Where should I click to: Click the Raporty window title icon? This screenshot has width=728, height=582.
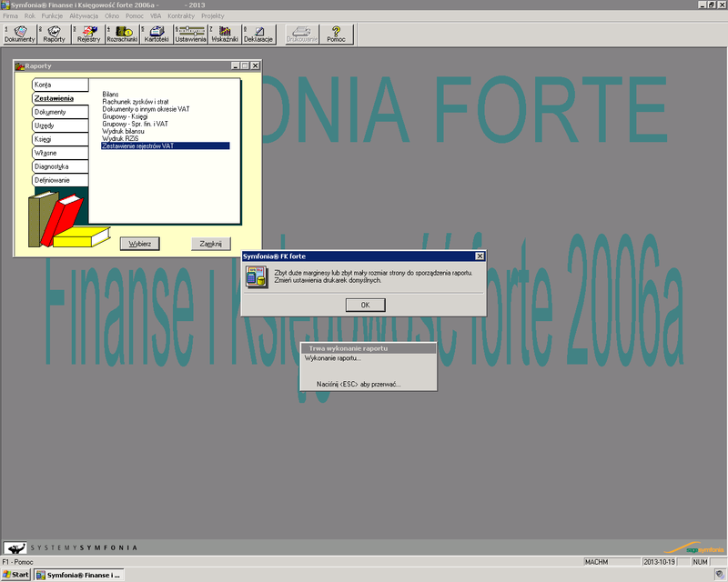(x=19, y=65)
